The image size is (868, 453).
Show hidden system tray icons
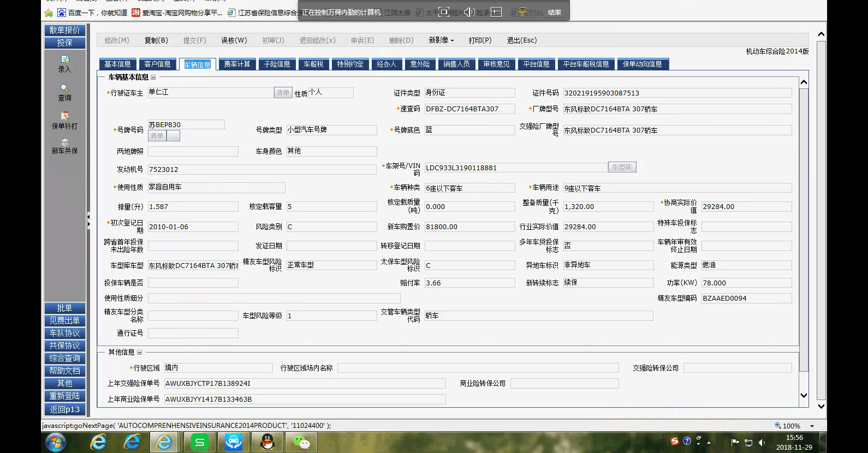709,443
